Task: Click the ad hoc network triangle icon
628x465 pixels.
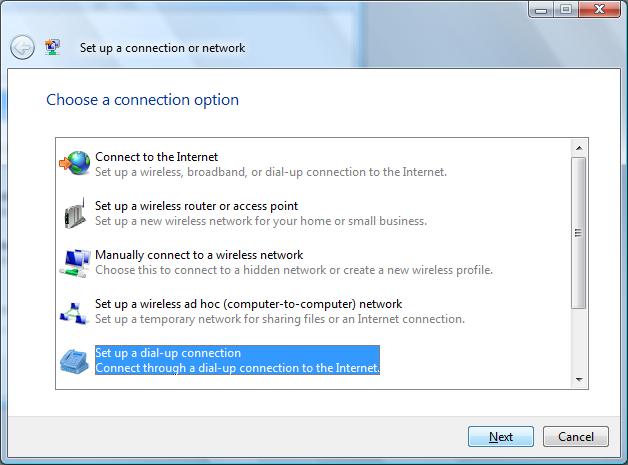Action: [73, 313]
